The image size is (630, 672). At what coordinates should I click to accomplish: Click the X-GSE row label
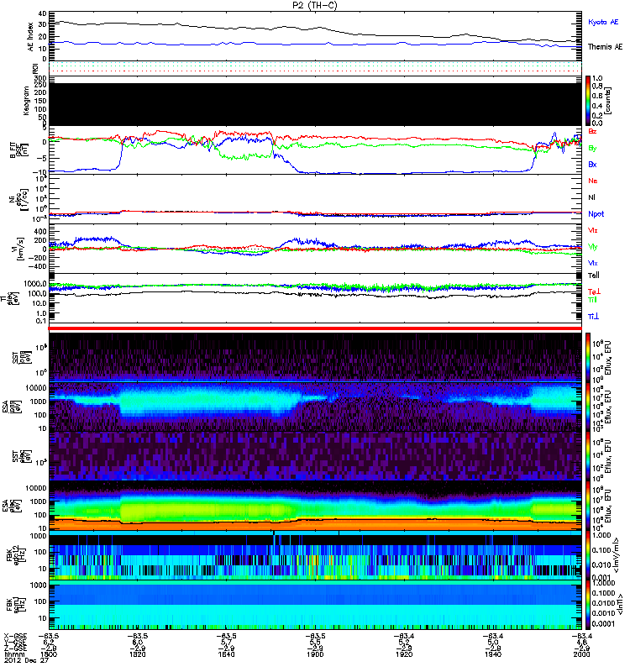(15, 637)
